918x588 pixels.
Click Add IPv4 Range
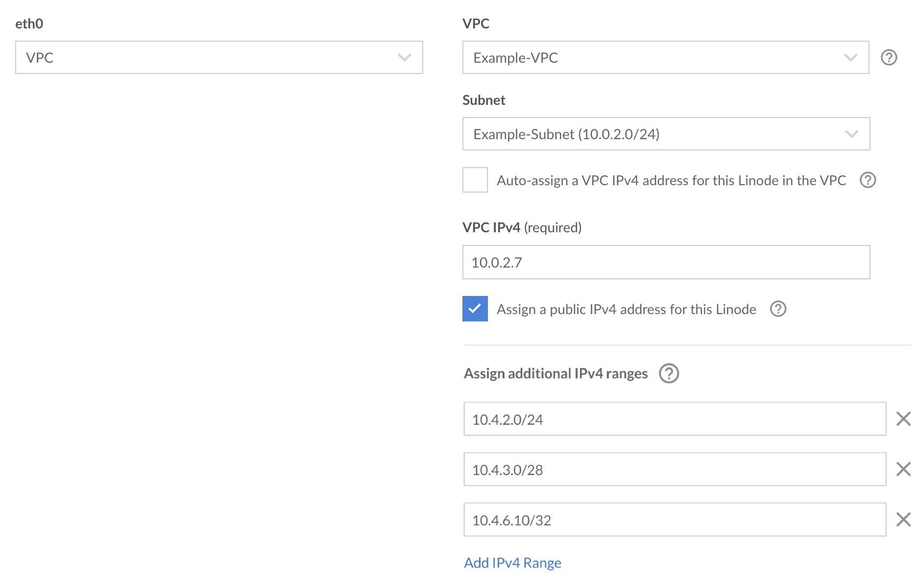[x=512, y=563]
